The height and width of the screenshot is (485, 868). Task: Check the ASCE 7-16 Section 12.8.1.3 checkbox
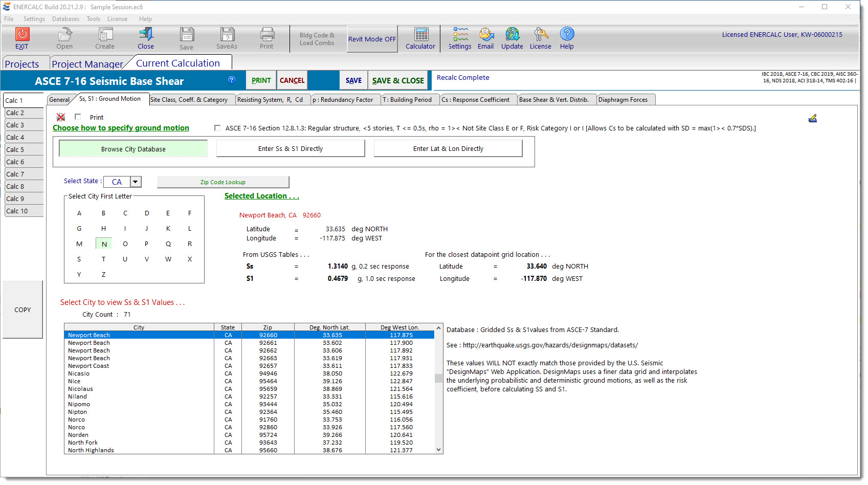click(217, 128)
